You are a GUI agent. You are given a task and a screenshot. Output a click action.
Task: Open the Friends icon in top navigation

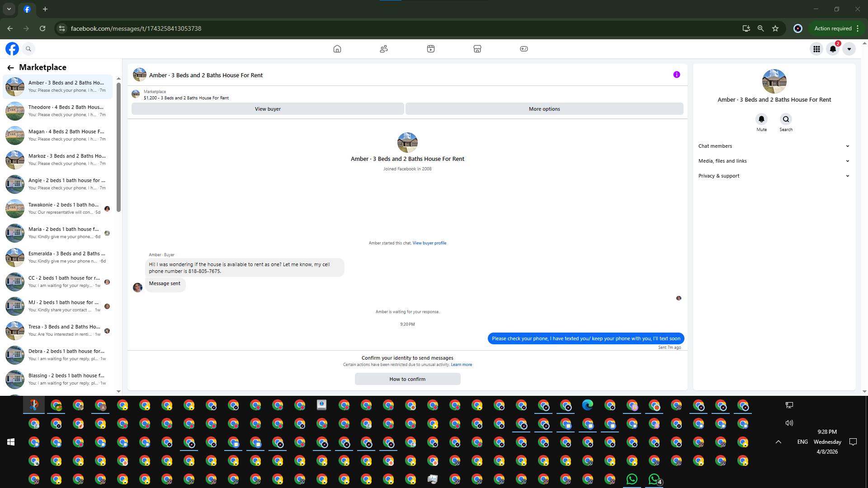click(x=384, y=49)
